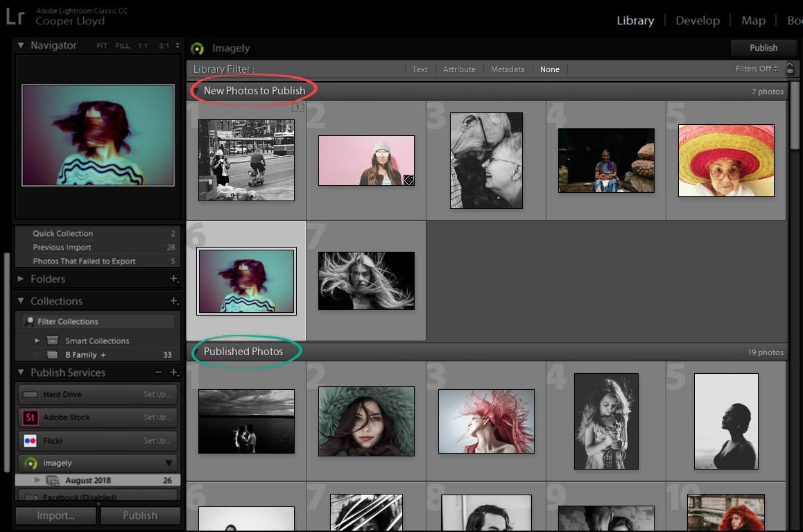The height and width of the screenshot is (532, 803).
Task: Click the badge above street photo thumbnail
Action: click(x=297, y=107)
